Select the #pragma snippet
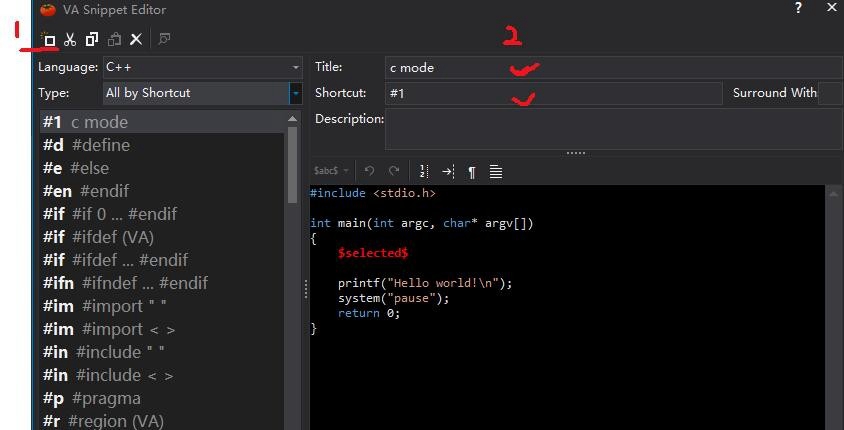The height and width of the screenshot is (430, 844). pyautogui.click(x=163, y=399)
